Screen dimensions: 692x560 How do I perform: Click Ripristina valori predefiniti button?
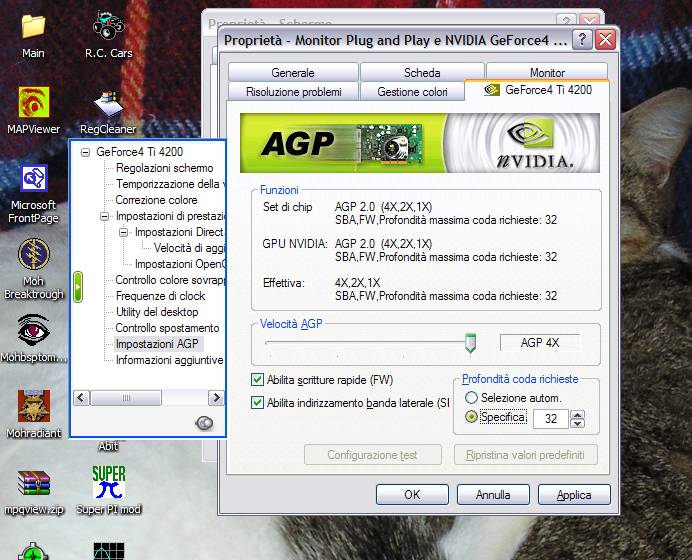(526, 455)
